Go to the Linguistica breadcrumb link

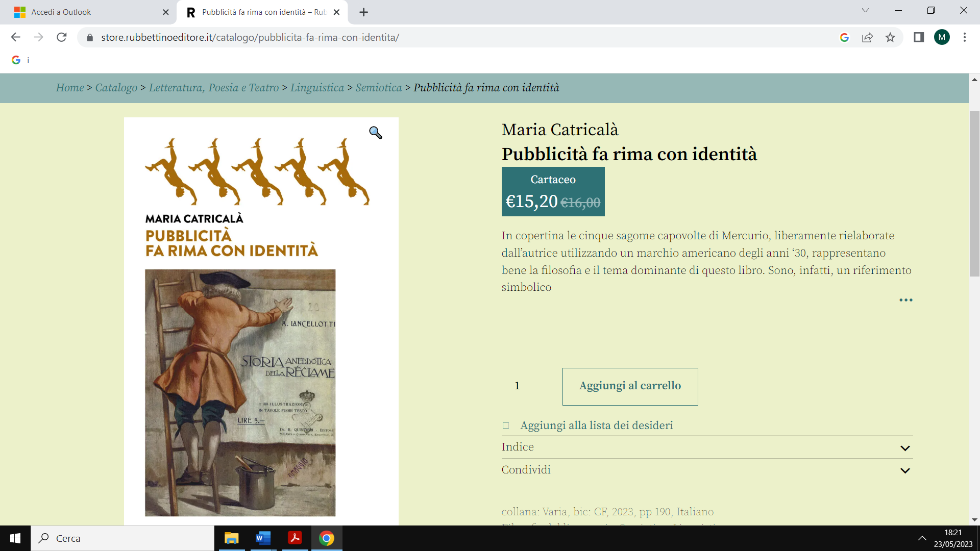coord(317,88)
